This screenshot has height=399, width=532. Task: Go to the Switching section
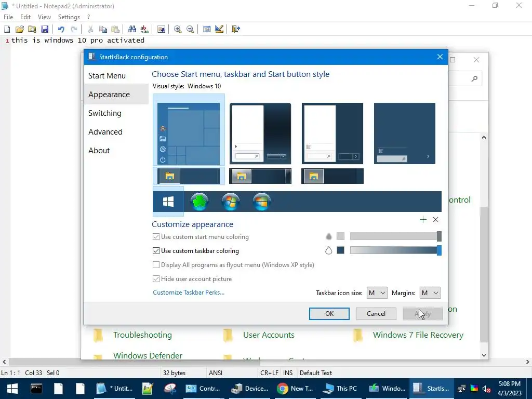coord(105,113)
